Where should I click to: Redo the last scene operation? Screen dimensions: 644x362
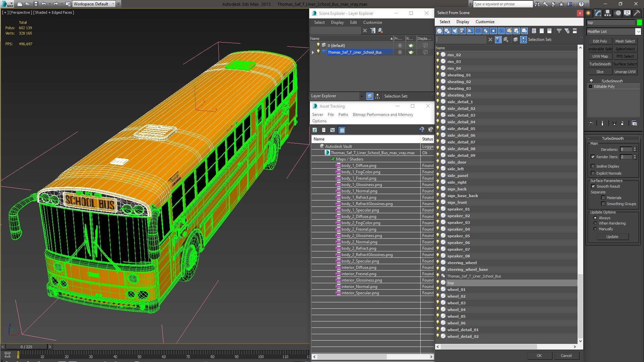pos(56,4)
